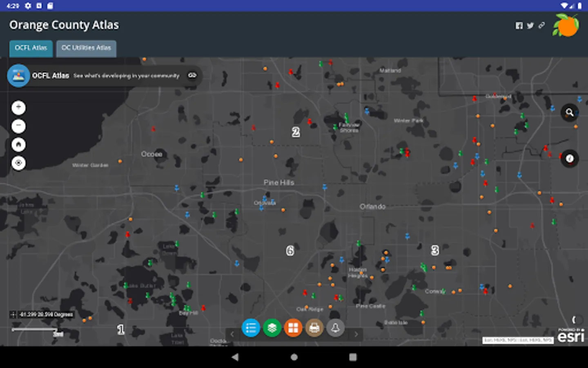Viewport: 588px width, 368px height.
Task: Click the orange dot beside Winter Garden label
Action: point(120,161)
